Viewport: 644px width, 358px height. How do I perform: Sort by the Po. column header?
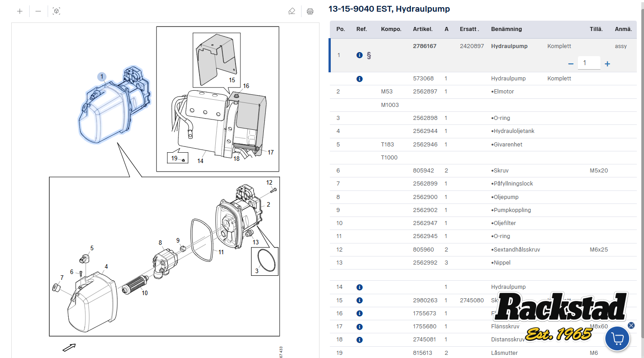tap(340, 29)
